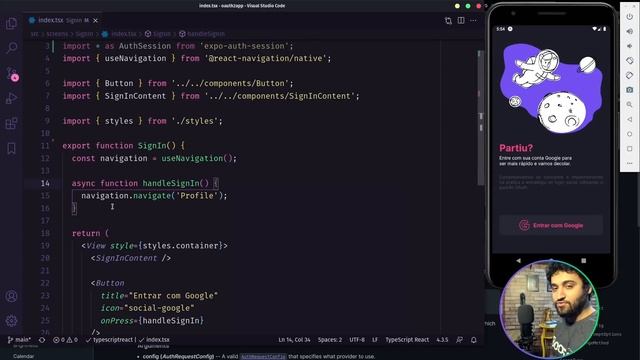Click emulator zoom magnifier icon
The width and height of the screenshot is (640, 360).
tap(629, 105)
